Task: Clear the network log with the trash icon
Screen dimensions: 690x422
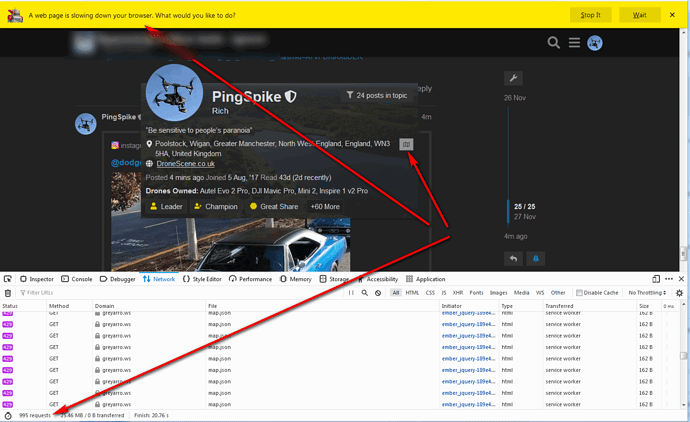Action: [x=8, y=293]
